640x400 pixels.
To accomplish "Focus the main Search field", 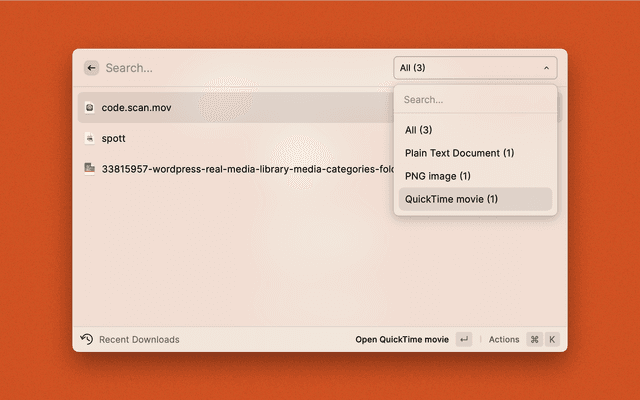I will 240,68.
